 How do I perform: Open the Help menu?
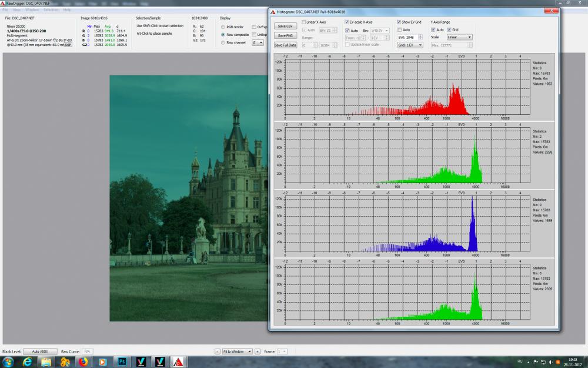(67, 10)
